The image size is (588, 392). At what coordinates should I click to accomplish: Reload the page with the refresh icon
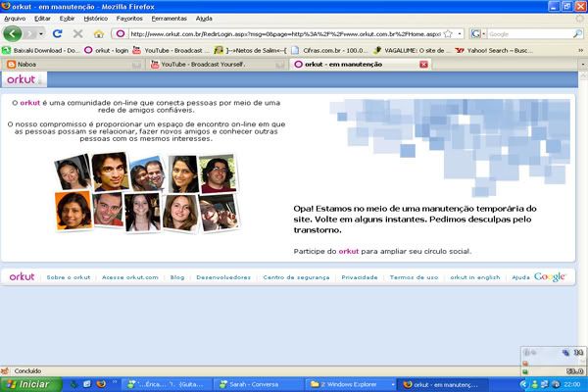[x=58, y=33]
